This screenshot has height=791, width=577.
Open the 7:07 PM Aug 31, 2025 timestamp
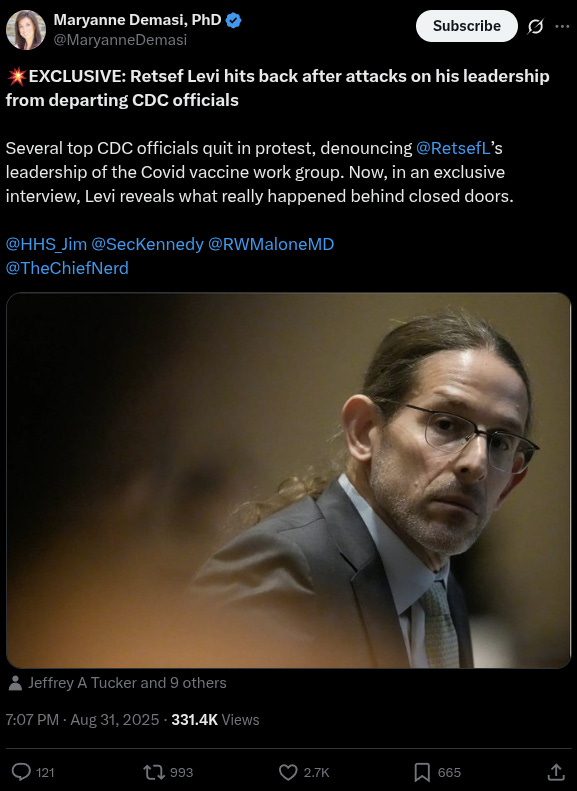(x=82, y=720)
